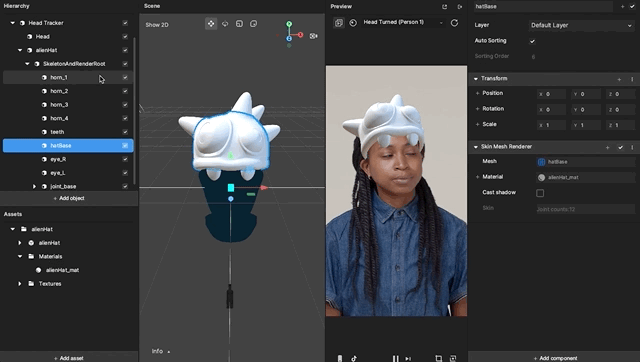Toggle visibility of alienHat object
This screenshot has height=362, width=640.
[x=125, y=50]
